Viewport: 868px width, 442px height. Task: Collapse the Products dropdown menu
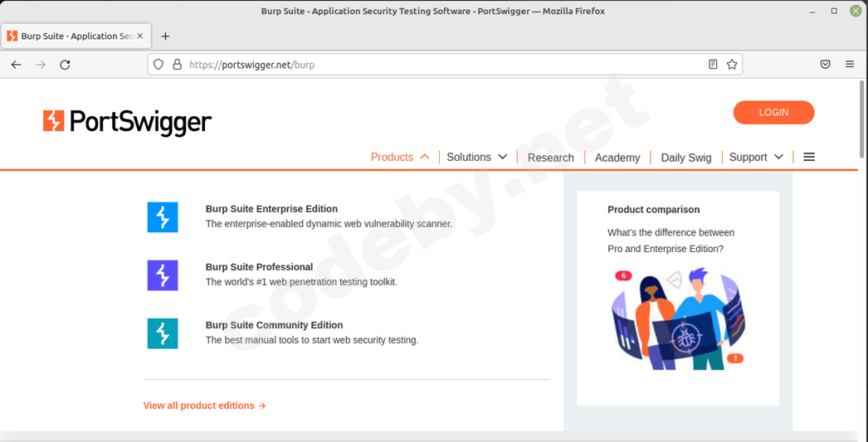pyautogui.click(x=400, y=157)
